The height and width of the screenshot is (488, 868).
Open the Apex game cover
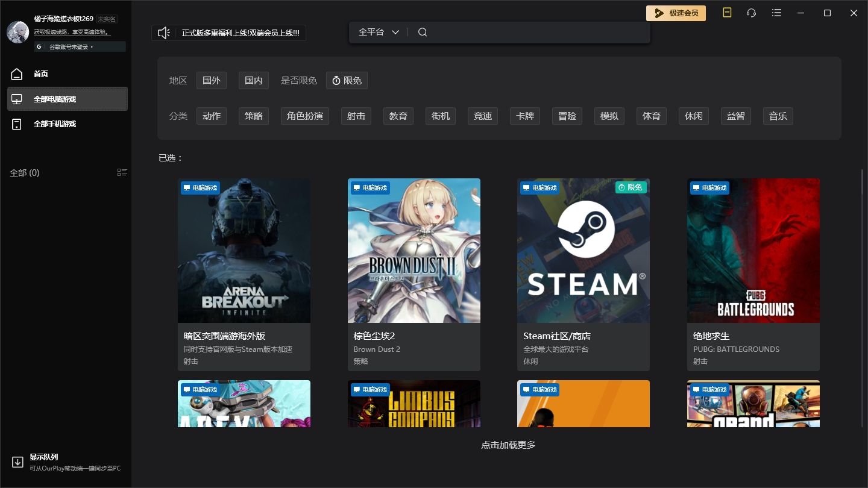pyautogui.click(x=244, y=404)
